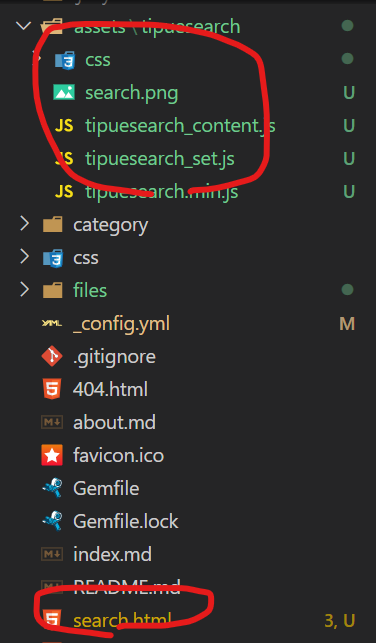The height and width of the screenshot is (643, 376).
Task: Click the icon beside Gemfile.lock
Action: pyautogui.click(x=52, y=521)
